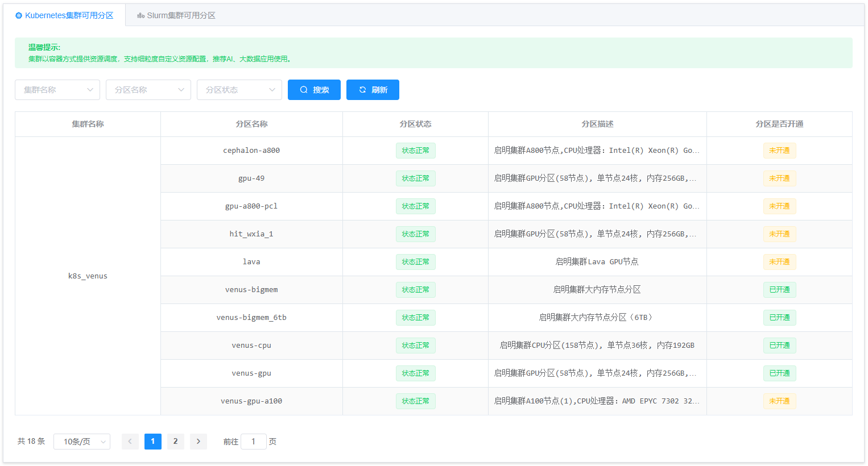Select partition hit_wxia_1
The image size is (868, 466).
(x=251, y=234)
